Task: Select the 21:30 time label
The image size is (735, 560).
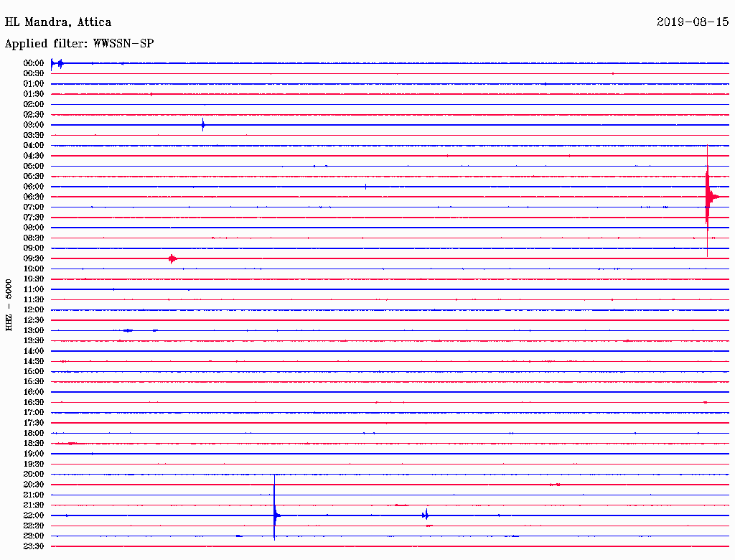Action: (34, 505)
